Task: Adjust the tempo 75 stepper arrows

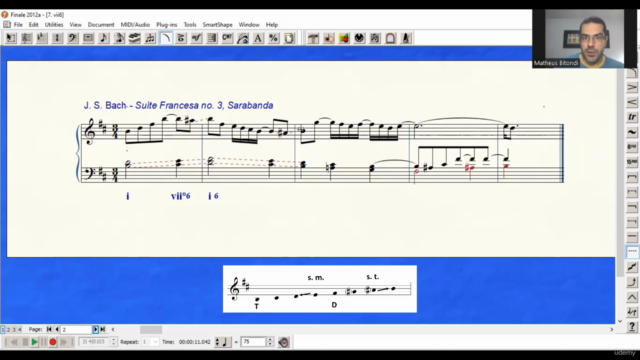Action: (270, 342)
